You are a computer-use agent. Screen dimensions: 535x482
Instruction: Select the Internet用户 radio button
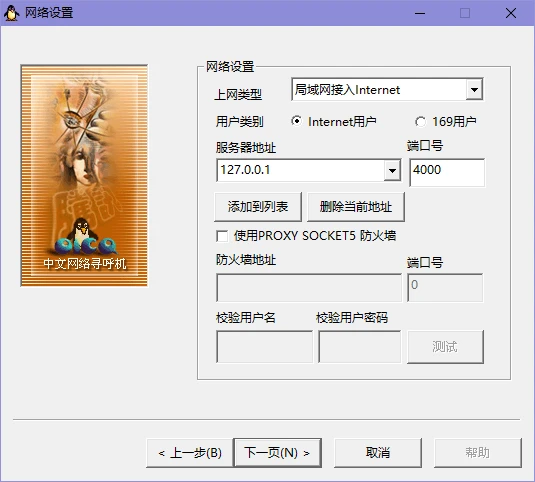click(297, 121)
